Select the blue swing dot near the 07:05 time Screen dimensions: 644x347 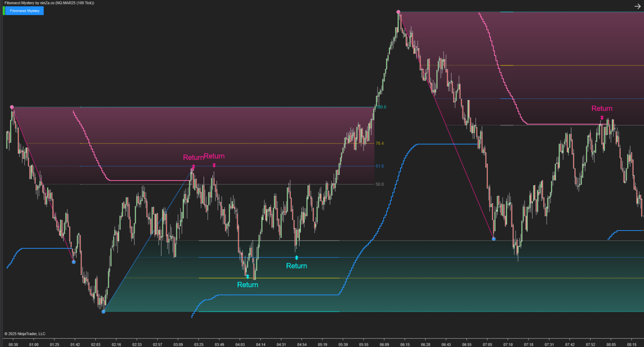point(494,239)
